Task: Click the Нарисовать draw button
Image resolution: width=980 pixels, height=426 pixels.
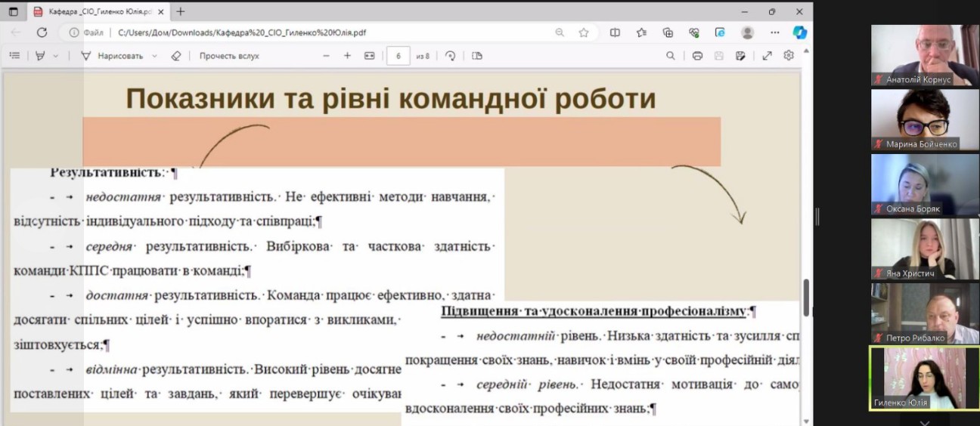Action: click(x=113, y=56)
